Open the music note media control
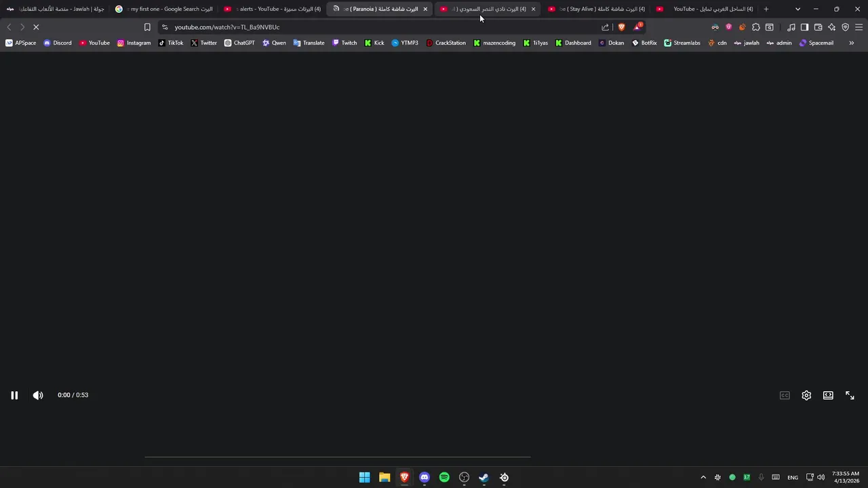Image resolution: width=868 pixels, height=488 pixels. (x=791, y=27)
